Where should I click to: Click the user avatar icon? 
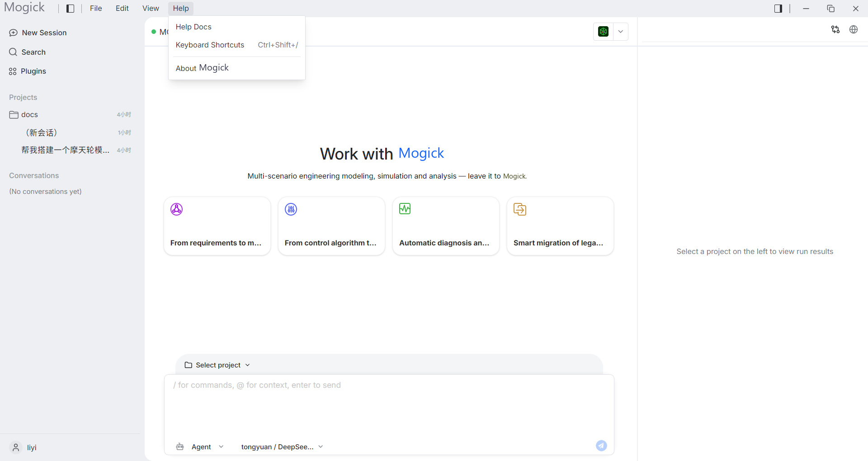coord(16,447)
